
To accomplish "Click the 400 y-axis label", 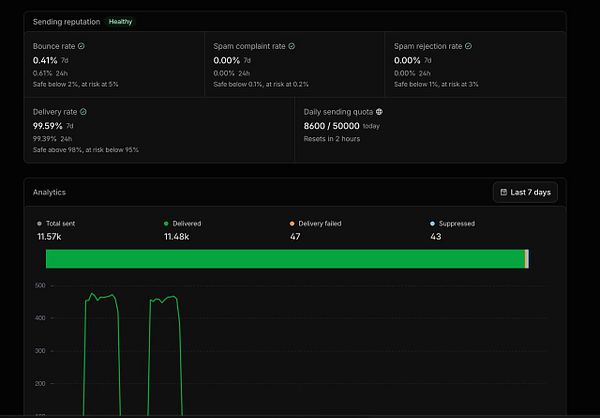I will (40, 318).
